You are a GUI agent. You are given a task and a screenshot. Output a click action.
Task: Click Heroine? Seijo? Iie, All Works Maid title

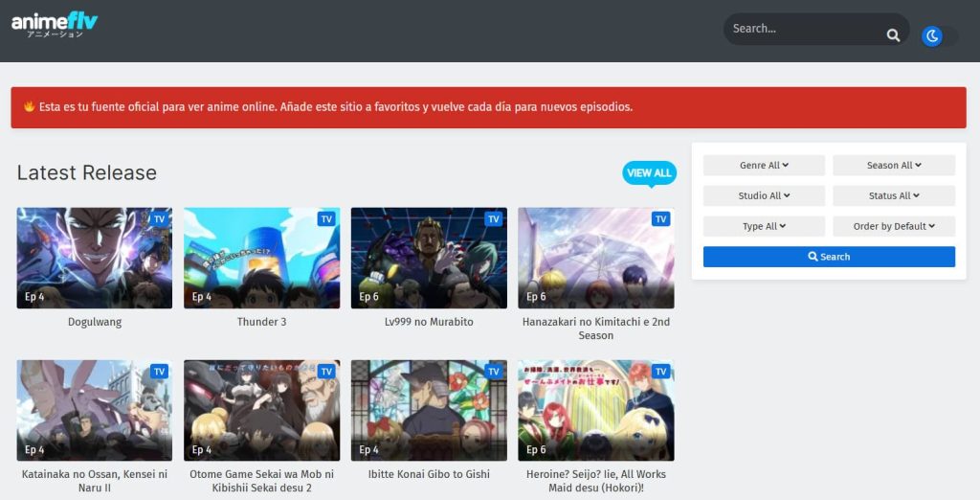tap(596, 481)
